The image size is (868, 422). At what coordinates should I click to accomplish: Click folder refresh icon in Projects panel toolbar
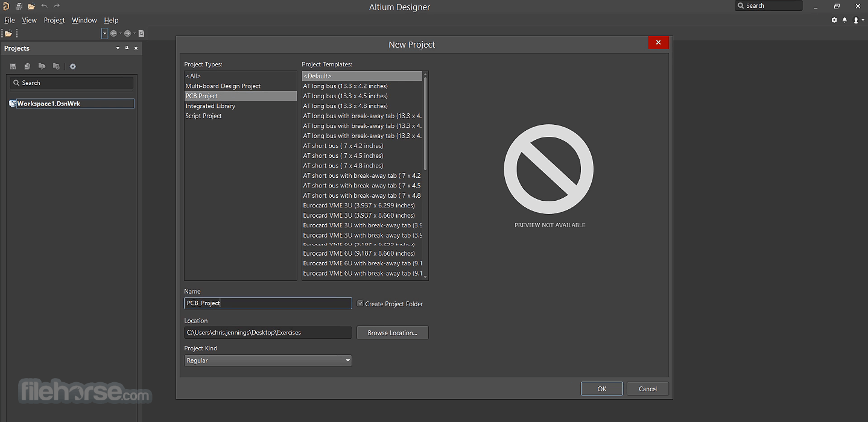(x=56, y=66)
